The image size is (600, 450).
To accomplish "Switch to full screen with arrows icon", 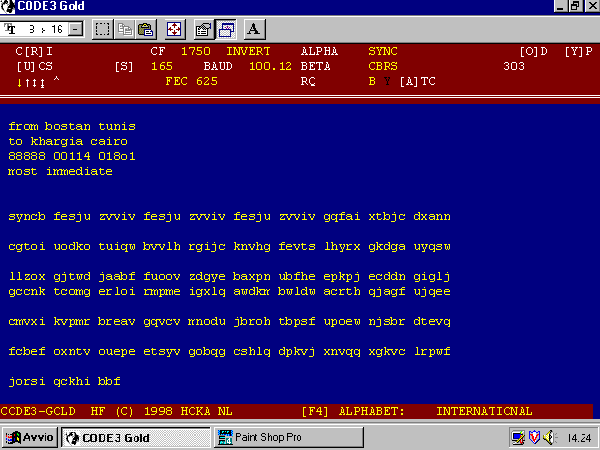I will point(173,28).
